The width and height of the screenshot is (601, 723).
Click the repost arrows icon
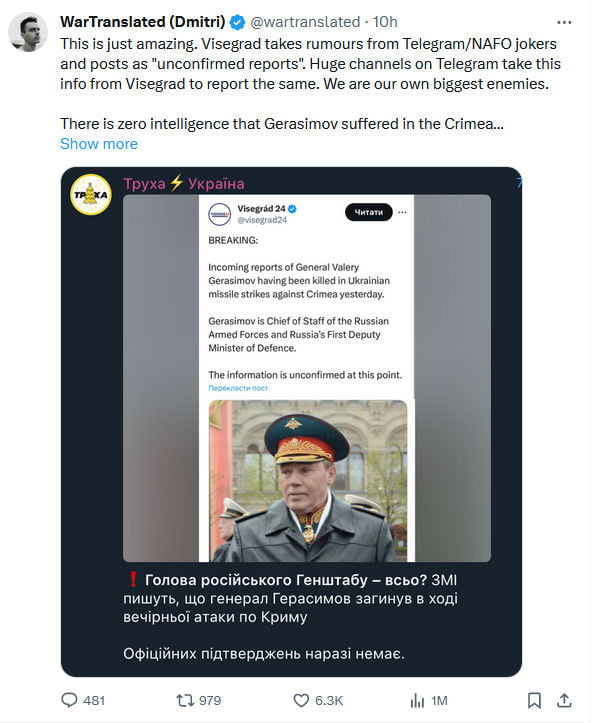(x=185, y=700)
